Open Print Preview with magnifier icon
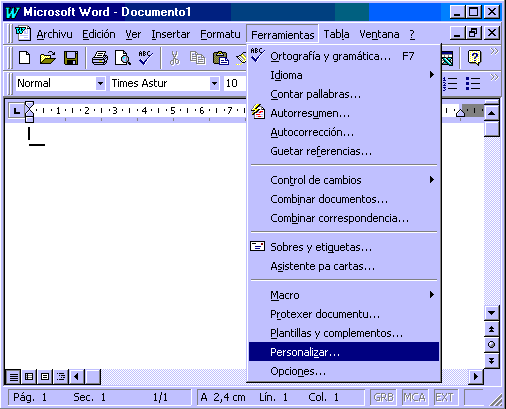Image resolution: width=506 pixels, height=409 pixels. (123, 58)
